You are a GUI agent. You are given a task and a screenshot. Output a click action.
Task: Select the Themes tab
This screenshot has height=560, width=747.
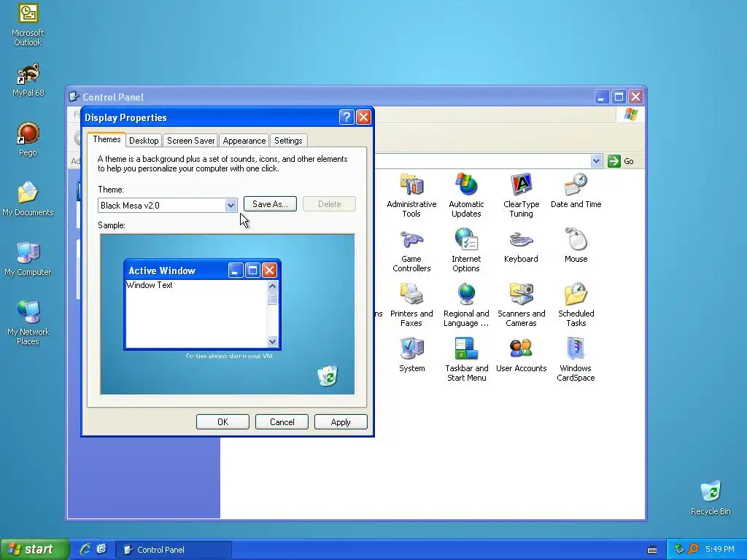coord(107,139)
